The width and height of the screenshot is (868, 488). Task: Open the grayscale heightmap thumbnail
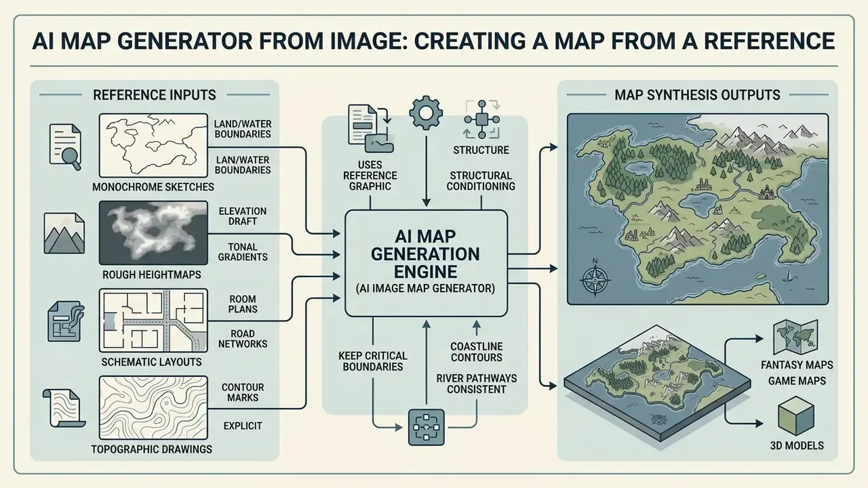pos(153,232)
